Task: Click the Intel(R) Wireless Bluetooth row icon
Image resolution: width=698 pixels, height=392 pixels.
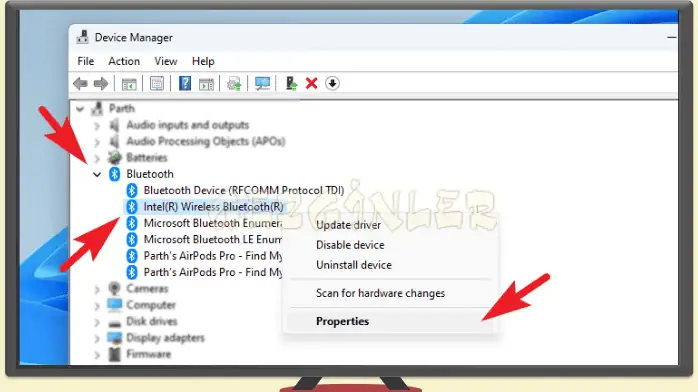Action: 132,206
